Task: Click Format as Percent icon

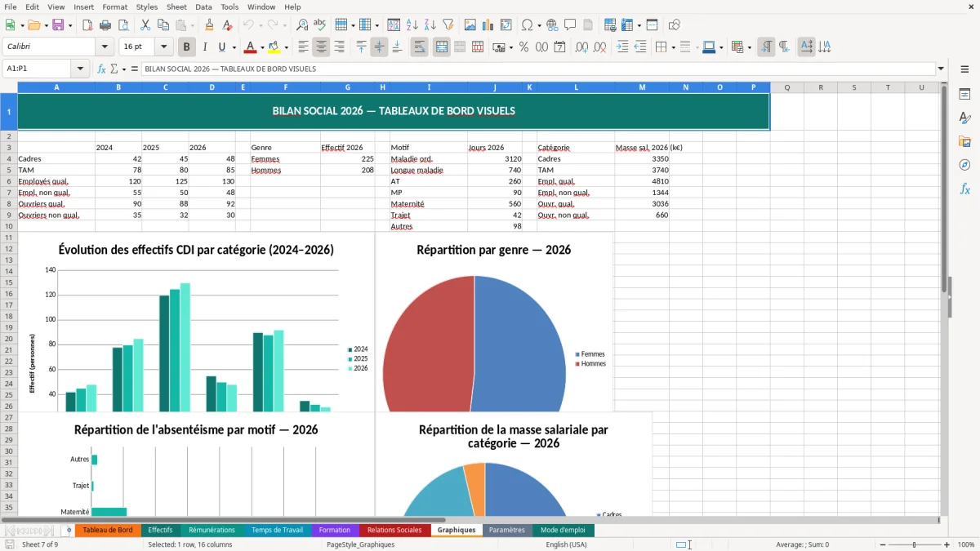Action: pyautogui.click(x=523, y=47)
